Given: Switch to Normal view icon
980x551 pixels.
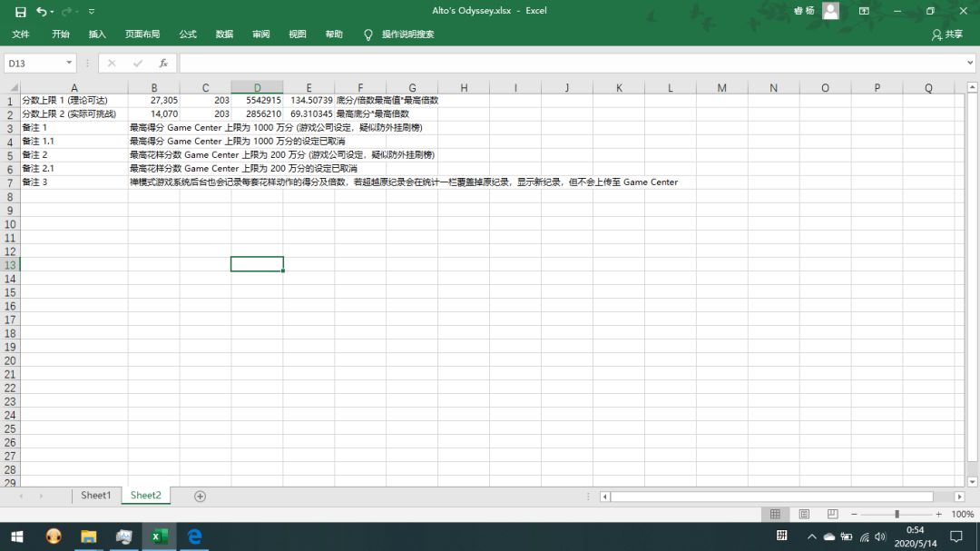Looking at the screenshot, I should [x=775, y=514].
